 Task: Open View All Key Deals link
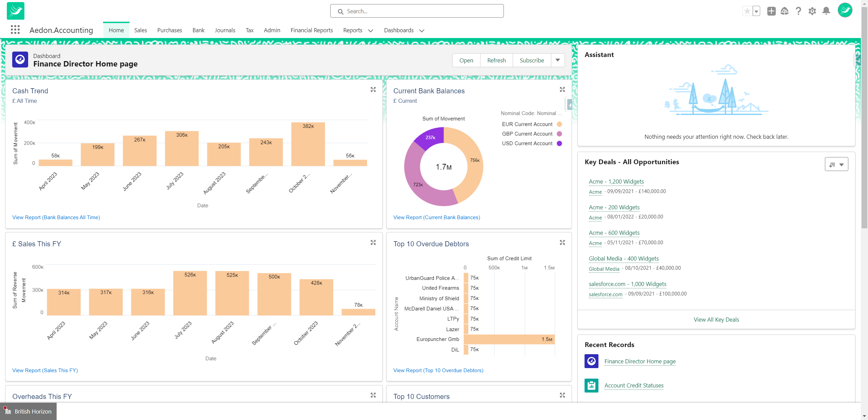[716, 320]
